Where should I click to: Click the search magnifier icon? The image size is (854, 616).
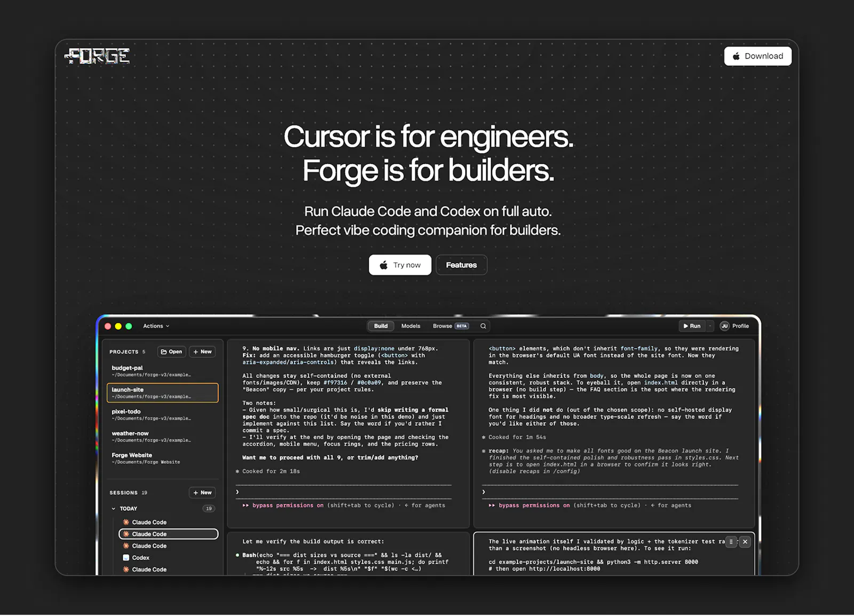(x=483, y=326)
